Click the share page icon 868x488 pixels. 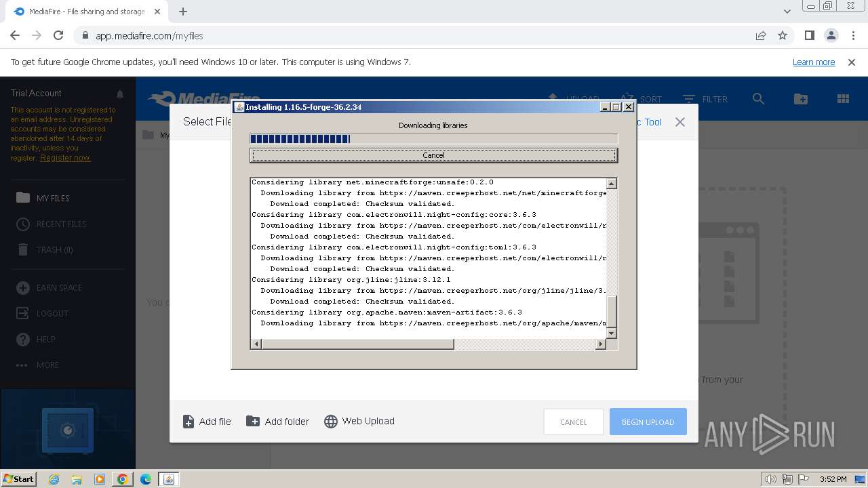pos(761,35)
